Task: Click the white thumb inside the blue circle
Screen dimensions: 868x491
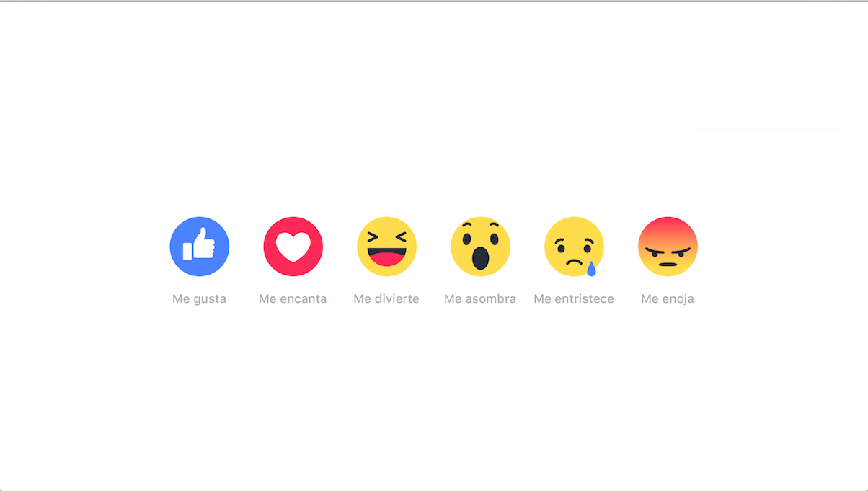Action: pyautogui.click(x=199, y=244)
